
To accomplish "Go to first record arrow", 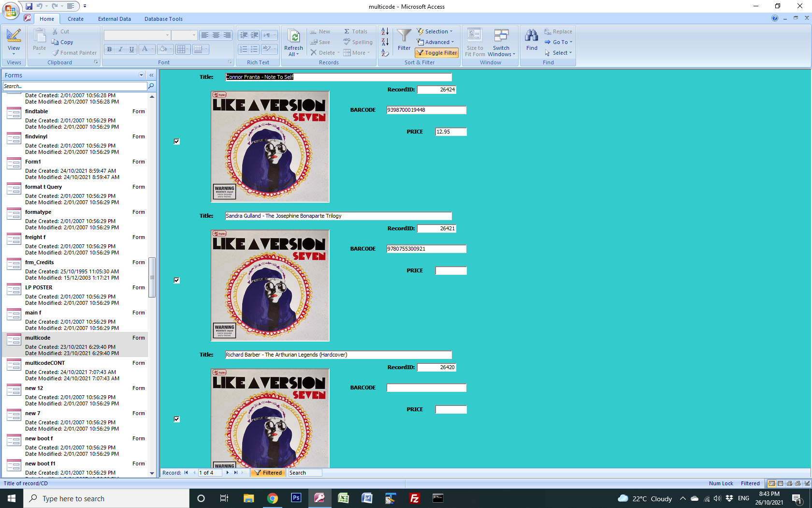I will (186, 473).
